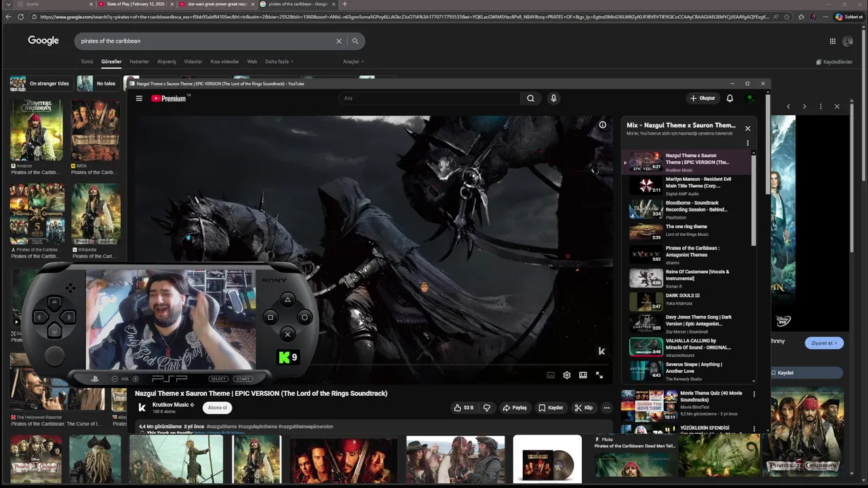
Task: Open Sohbet et Copilot chat button
Action: click(x=848, y=17)
